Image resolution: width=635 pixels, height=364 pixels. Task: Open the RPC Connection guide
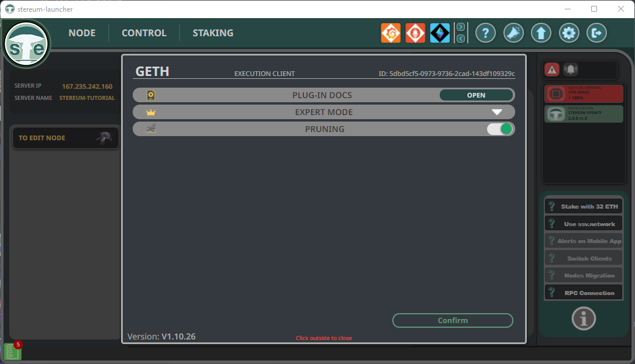click(584, 293)
